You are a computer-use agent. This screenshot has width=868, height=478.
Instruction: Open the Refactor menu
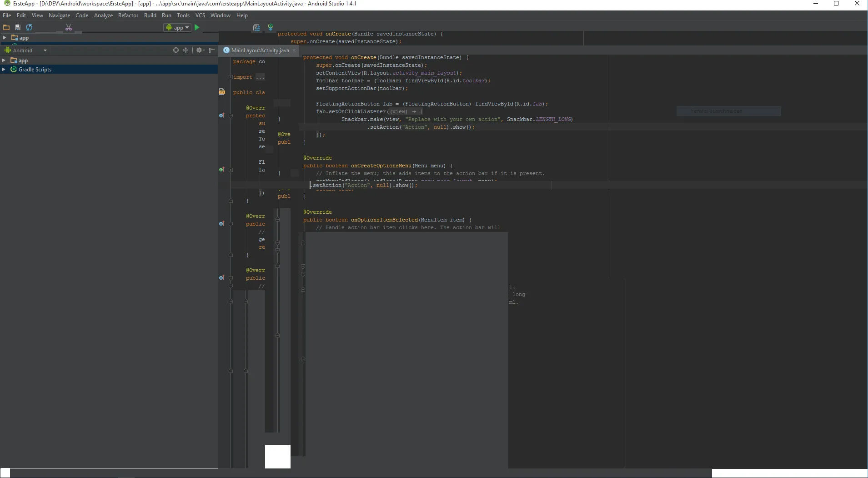point(128,15)
